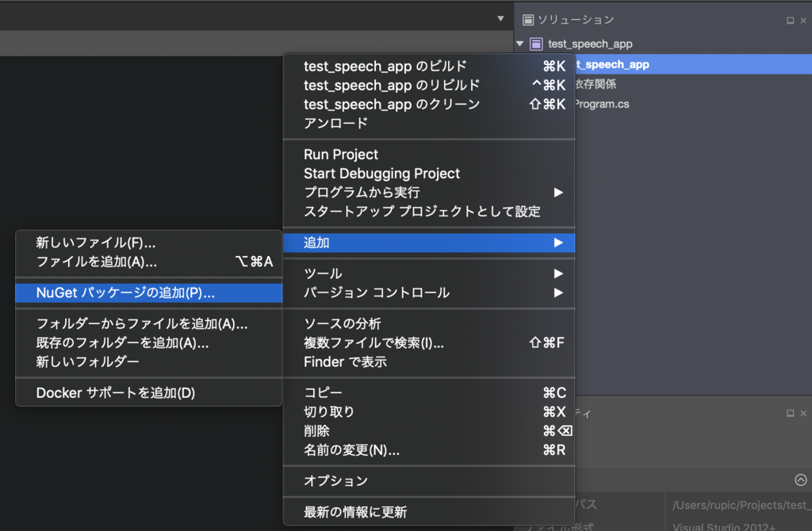Image resolution: width=812 pixels, height=531 pixels.
Task: Collapse the test_speech_app solution tree node
Action: 519,44
